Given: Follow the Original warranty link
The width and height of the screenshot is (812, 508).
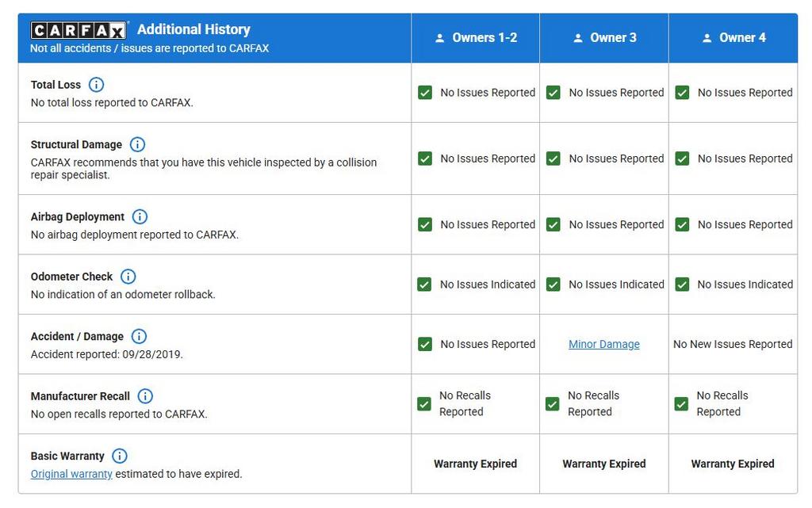Looking at the screenshot, I should (71, 474).
